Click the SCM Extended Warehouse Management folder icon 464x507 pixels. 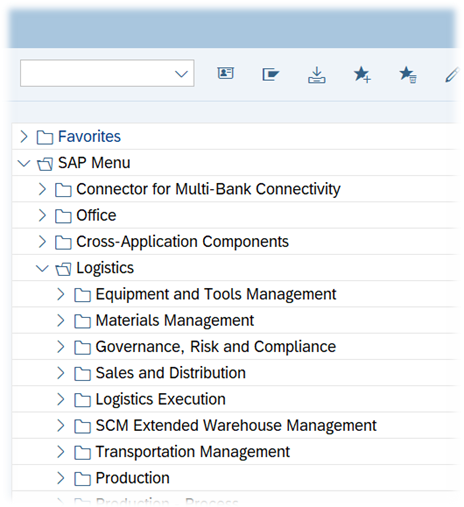tap(82, 427)
